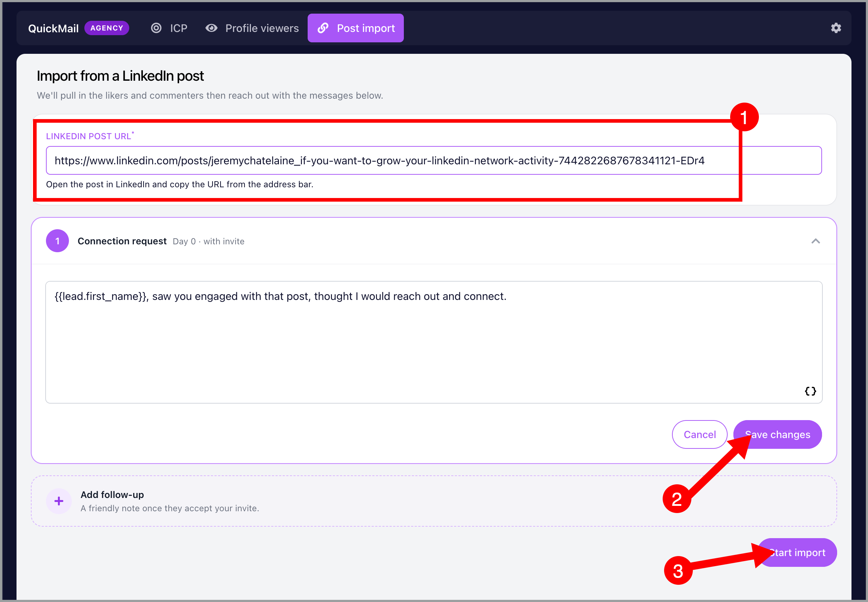Screen dimensions: 868x602
Task: Click the Start import button
Action: pyautogui.click(x=797, y=552)
